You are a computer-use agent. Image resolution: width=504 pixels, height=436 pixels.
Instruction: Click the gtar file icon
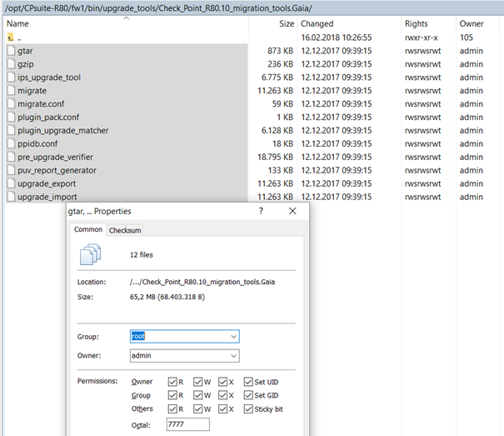[x=12, y=51]
